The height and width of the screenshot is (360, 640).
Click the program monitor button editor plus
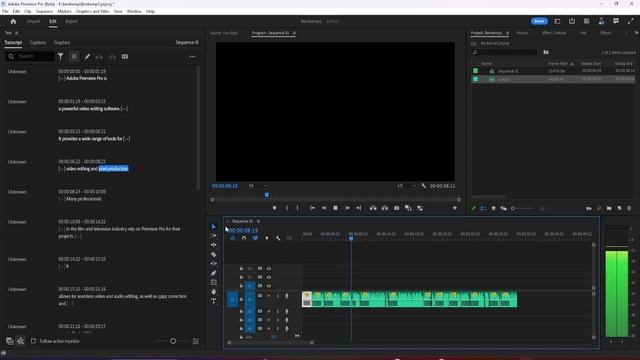[x=455, y=208]
